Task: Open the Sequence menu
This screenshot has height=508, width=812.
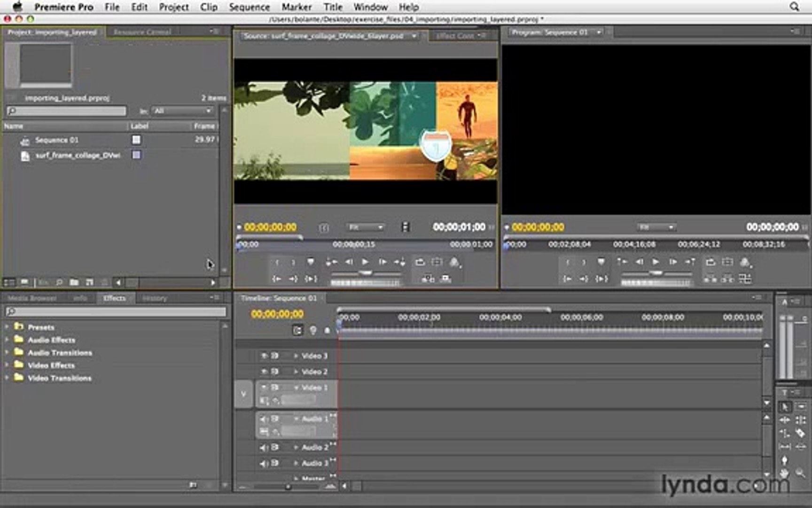Action: (x=249, y=7)
